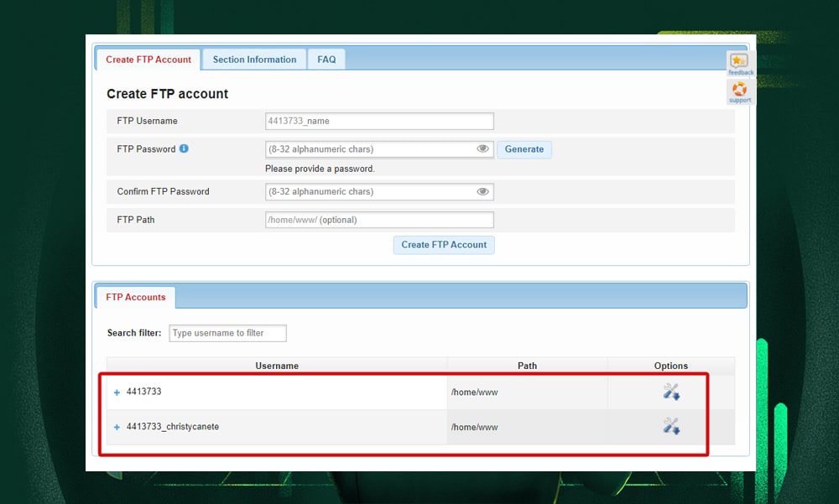Select the Create FTP Account tab

148,59
